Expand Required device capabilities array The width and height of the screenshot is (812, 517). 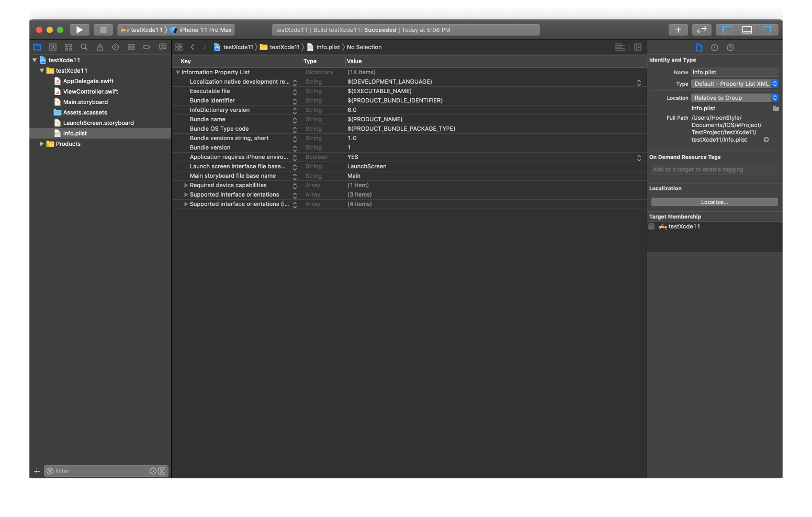(x=186, y=185)
